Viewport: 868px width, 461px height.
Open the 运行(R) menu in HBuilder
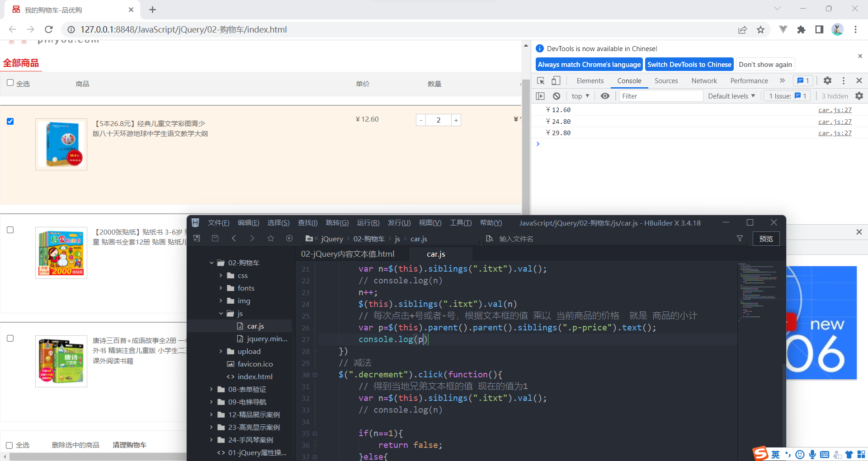[x=368, y=222]
